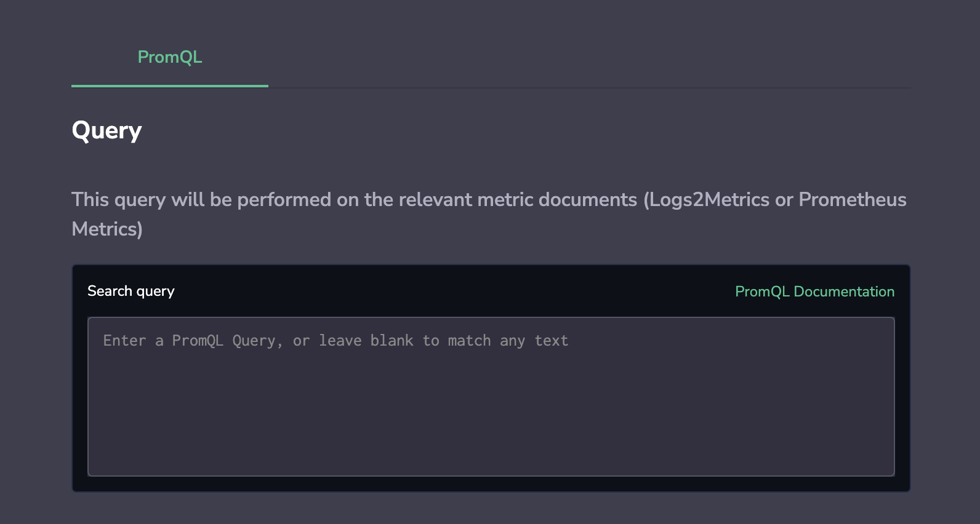Click the "Search query" label
This screenshot has height=524, width=980.
[x=131, y=291]
